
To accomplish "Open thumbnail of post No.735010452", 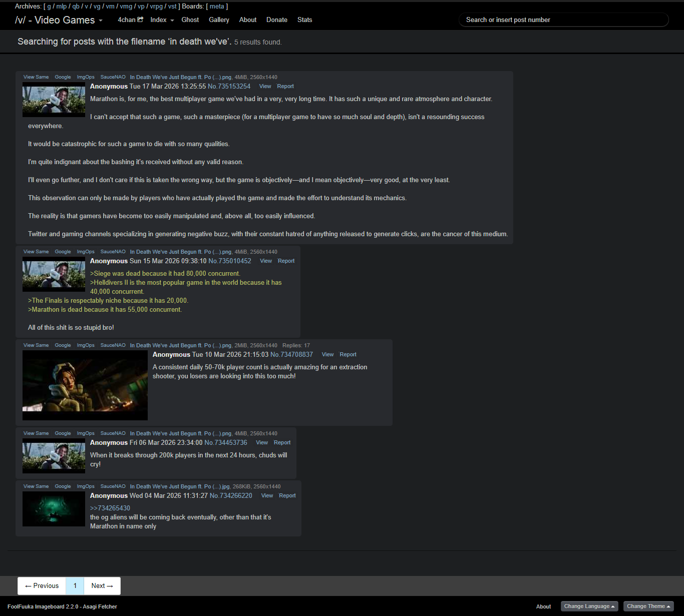I will pos(54,274).
